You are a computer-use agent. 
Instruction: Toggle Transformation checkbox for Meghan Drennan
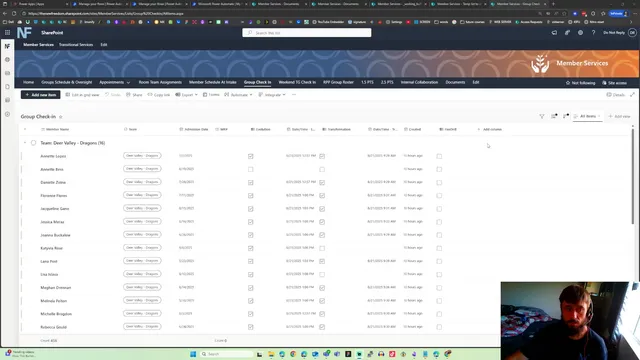point(322,287)
